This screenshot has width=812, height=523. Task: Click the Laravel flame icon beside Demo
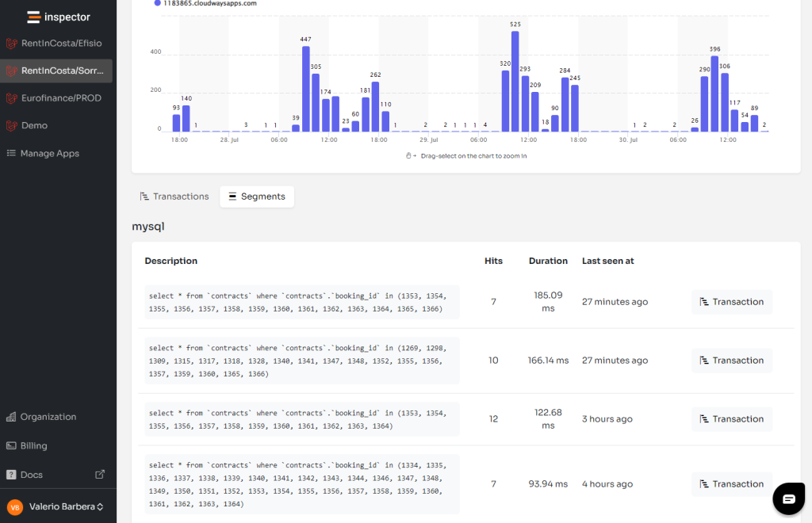[11, 125]
